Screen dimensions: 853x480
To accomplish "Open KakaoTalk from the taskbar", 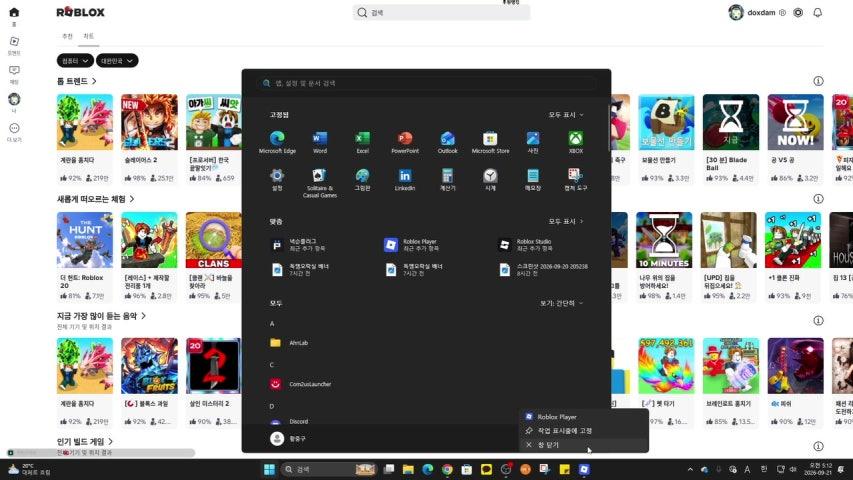I will click(x=486, y=469).
